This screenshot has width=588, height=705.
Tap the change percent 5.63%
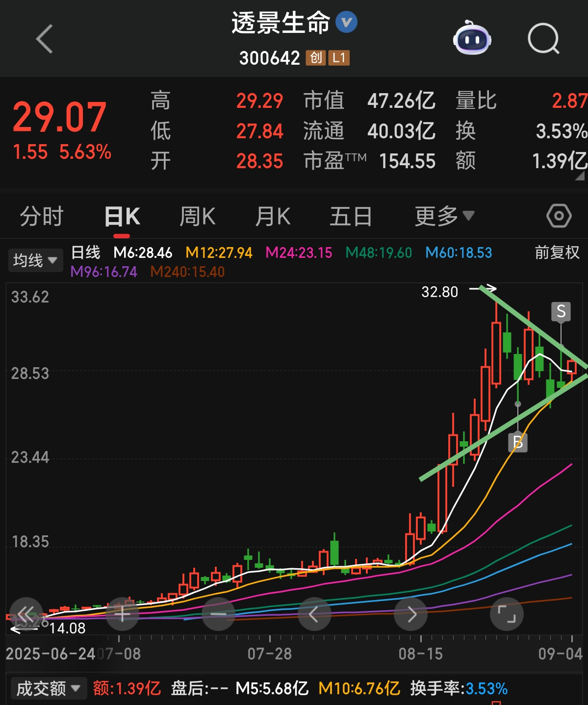[x=85, y=152]
